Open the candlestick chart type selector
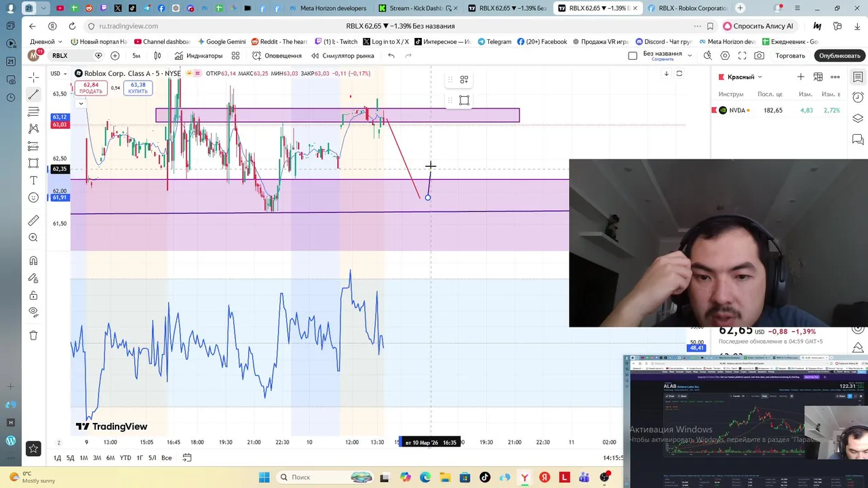The image size is (868, 488). (157, 56)
